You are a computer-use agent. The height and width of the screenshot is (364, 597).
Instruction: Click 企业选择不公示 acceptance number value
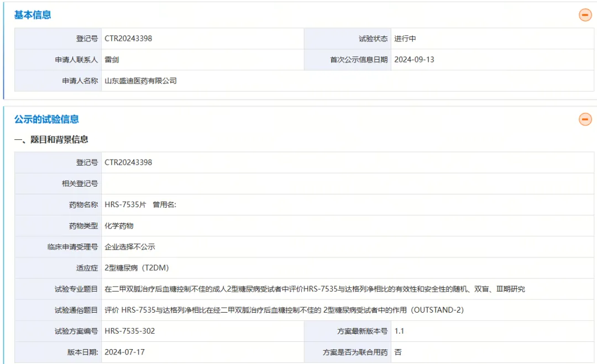click(x=130, y=247)
